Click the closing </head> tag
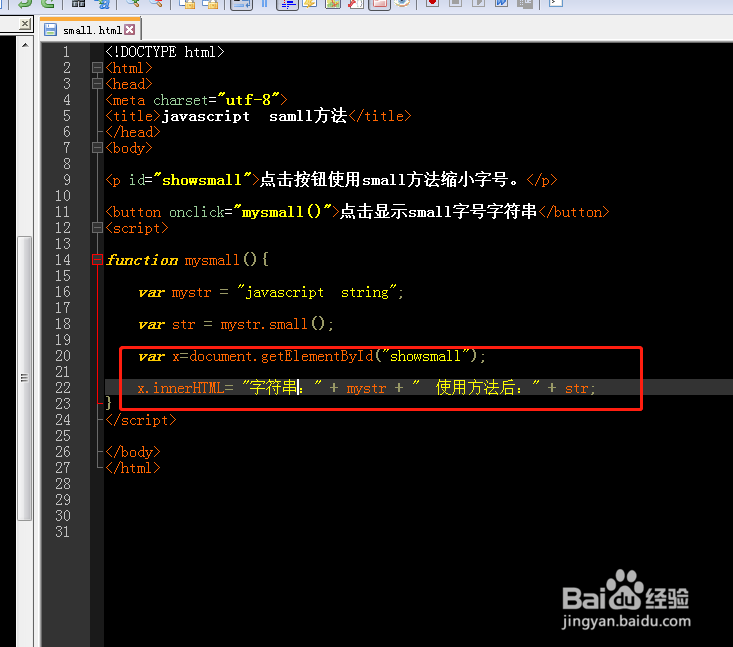The image size is (733, 647). point(133,132)
